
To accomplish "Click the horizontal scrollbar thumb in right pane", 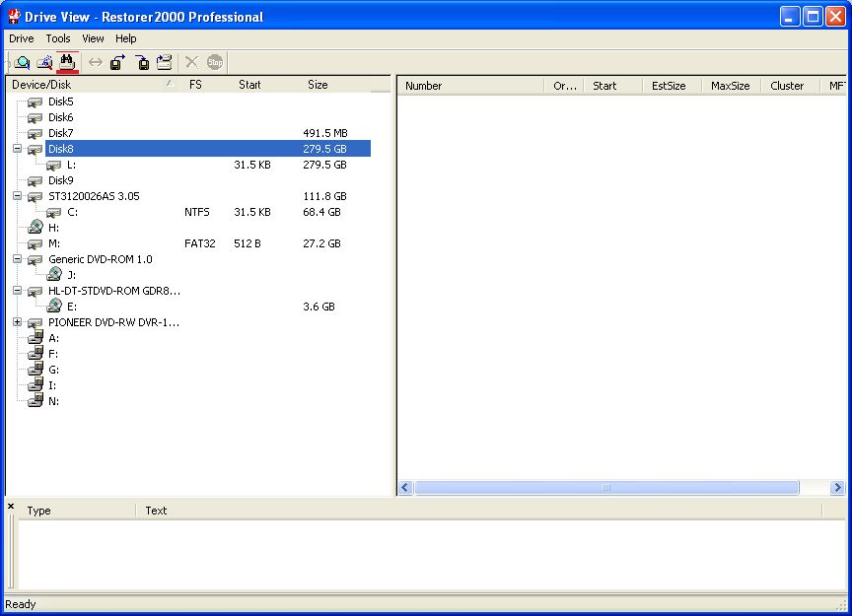I will coord(606,487).
